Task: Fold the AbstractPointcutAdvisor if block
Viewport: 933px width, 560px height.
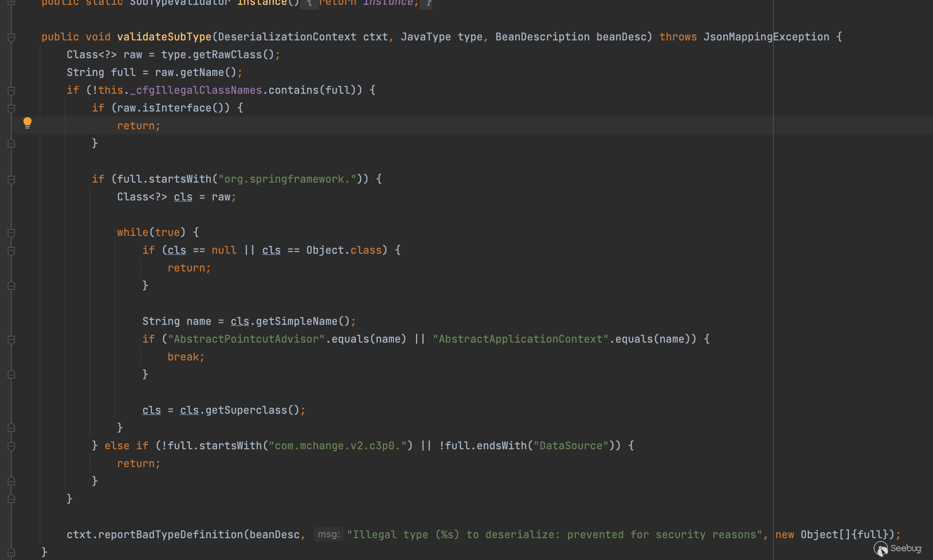Action: click(x=11, y=340)
